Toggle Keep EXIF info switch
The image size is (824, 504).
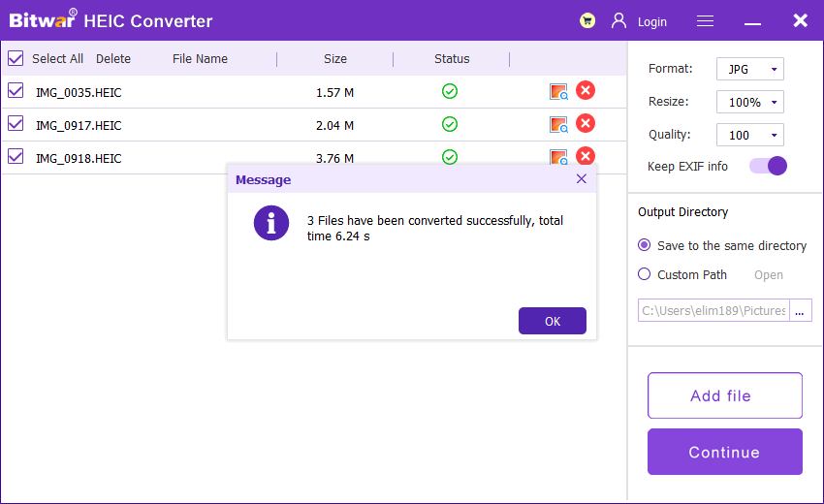(x=768, y=166)
